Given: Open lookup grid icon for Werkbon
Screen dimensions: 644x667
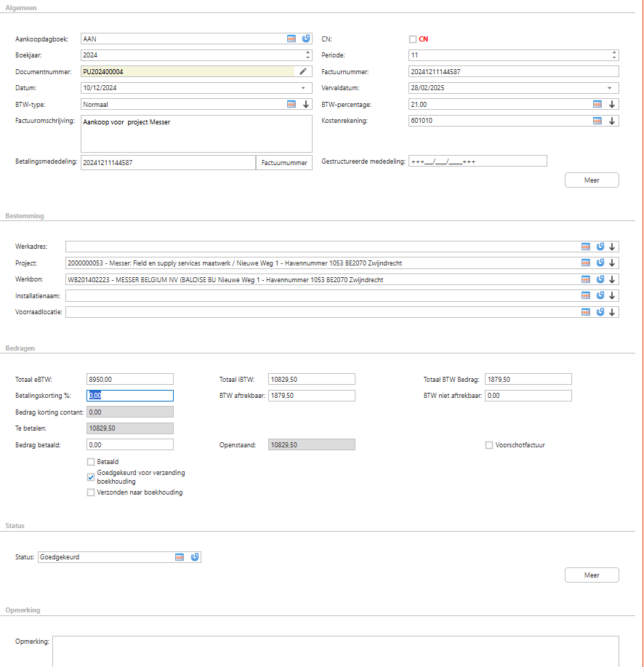Looking at the screenshot, I should point(586,279).
